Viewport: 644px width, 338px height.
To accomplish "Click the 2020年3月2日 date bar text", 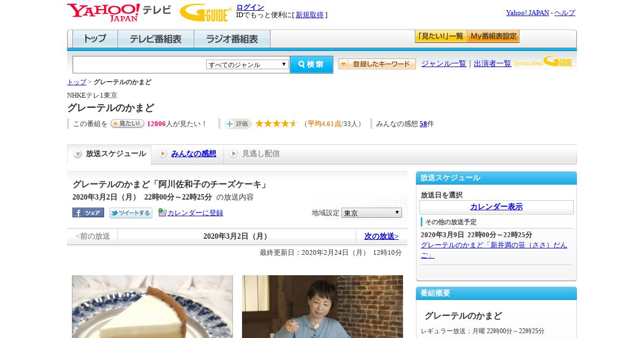I will pos(237,237).
